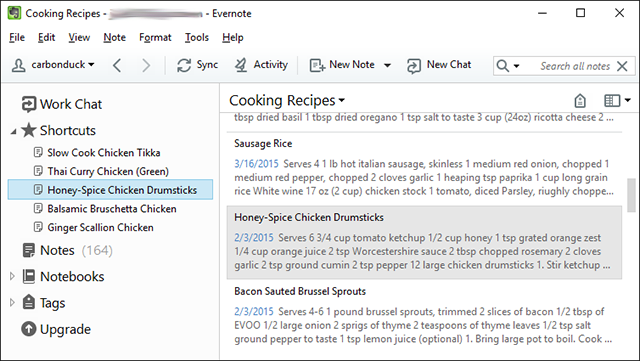
Task: Go back with the left arrow
Action: click(x=117, y=65)
